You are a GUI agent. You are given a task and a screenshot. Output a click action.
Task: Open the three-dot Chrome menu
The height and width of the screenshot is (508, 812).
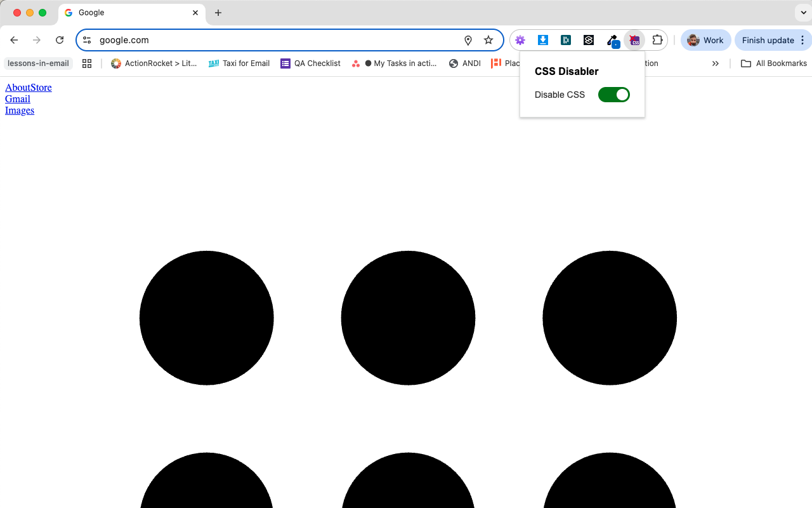[x=803, y=40]
